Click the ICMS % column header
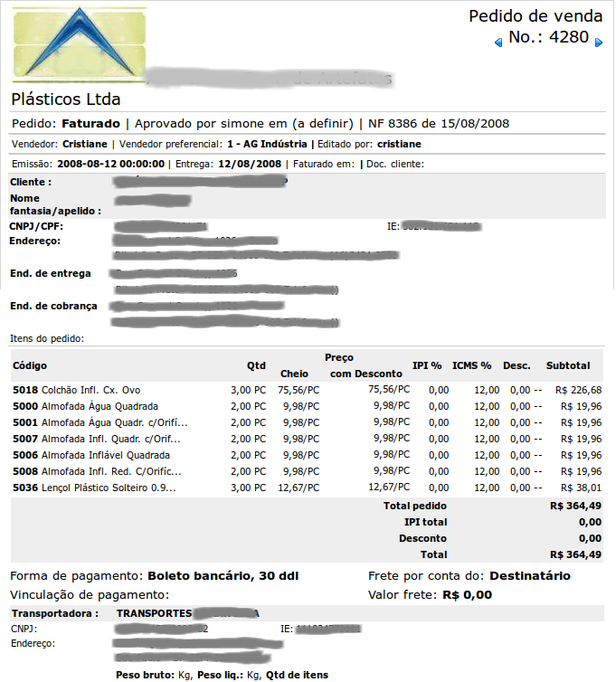Viewport: 616px width, 682px height. [x=471, y=365]
